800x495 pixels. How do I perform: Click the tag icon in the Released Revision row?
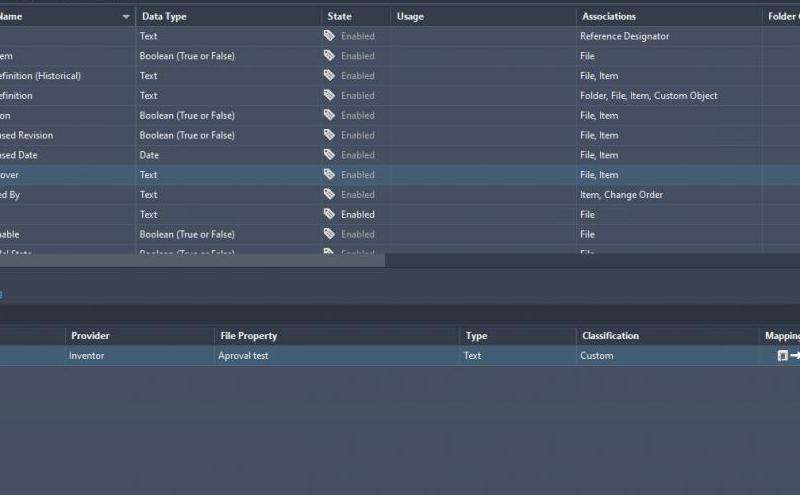click(x=329, y=135)
